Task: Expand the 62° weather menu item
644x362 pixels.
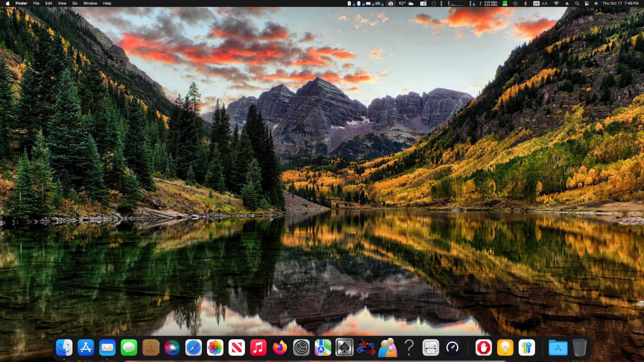Action: click(406, 4)
